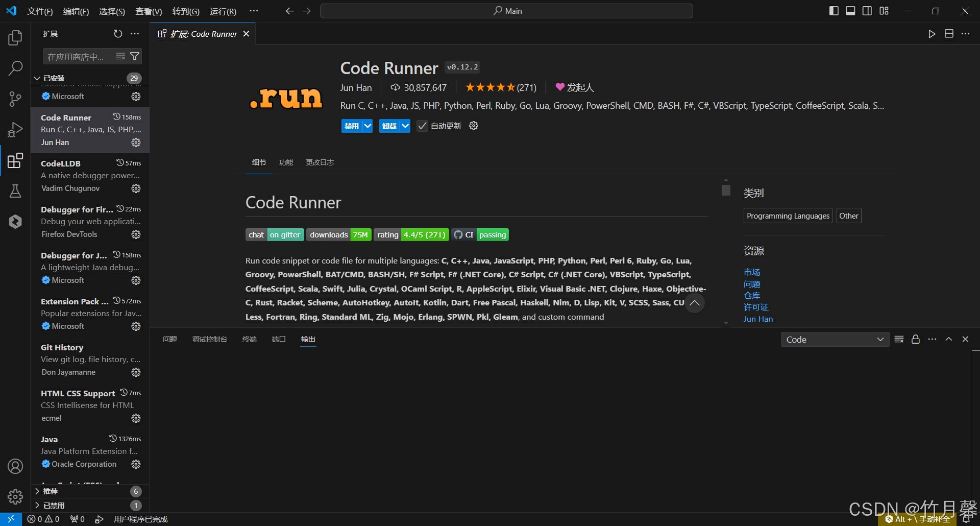The width and height of the screenshot is (980, 526).
Task: Switch to Debug Console tab
Action: [x=209, y=339]
